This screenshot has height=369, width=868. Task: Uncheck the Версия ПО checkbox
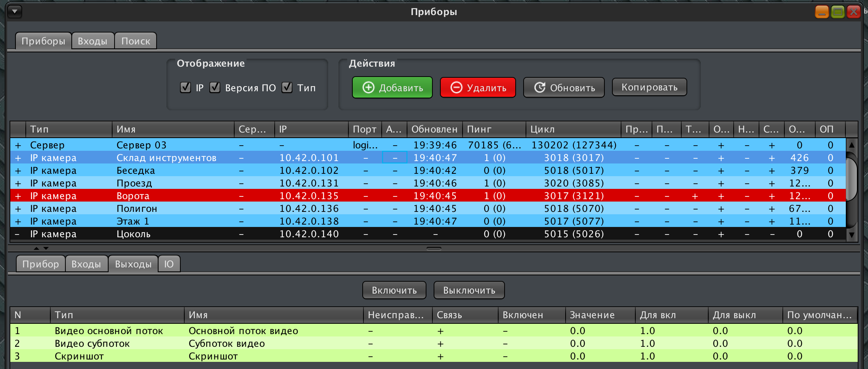215,87
